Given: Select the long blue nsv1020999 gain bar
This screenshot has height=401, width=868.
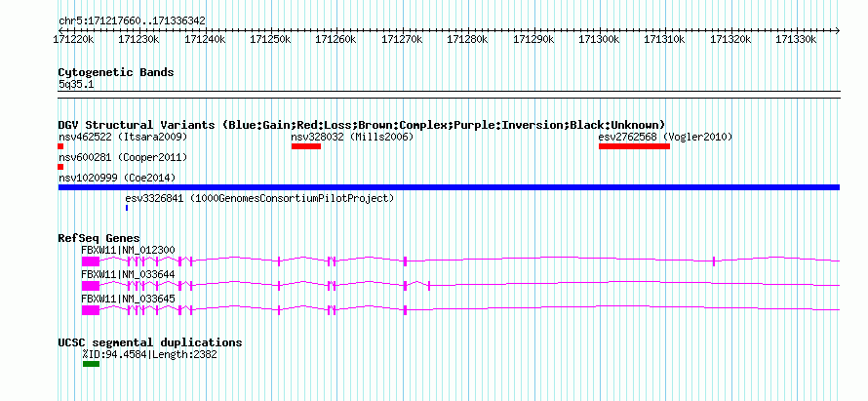Looking at the screenshot, I should coord(449,187).
